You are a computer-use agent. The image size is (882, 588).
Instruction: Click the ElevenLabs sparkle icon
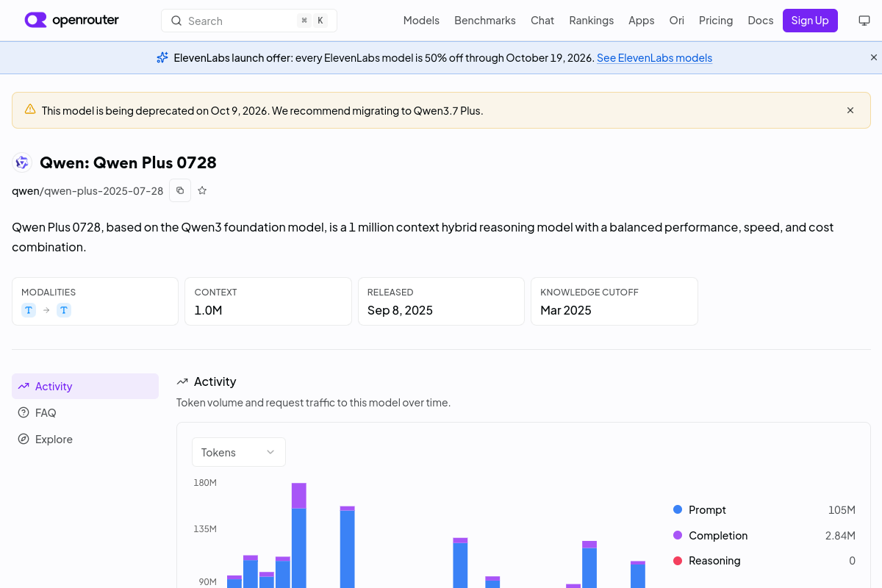coord(162,57)
